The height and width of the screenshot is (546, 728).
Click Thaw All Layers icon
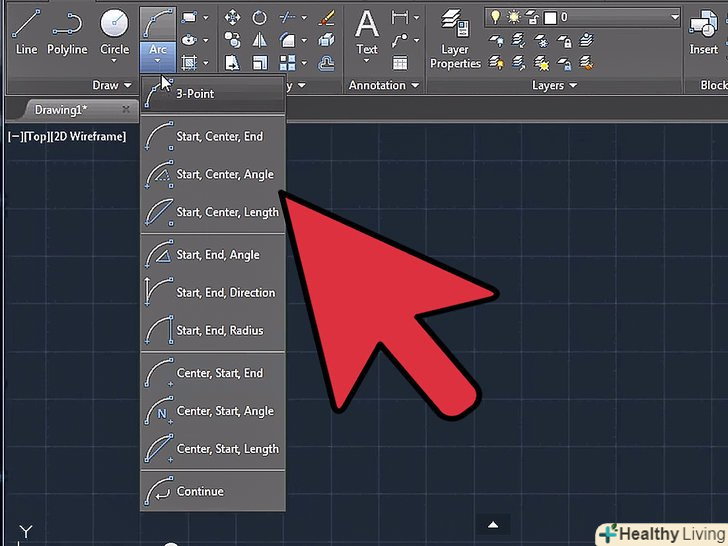pos(541,63)
